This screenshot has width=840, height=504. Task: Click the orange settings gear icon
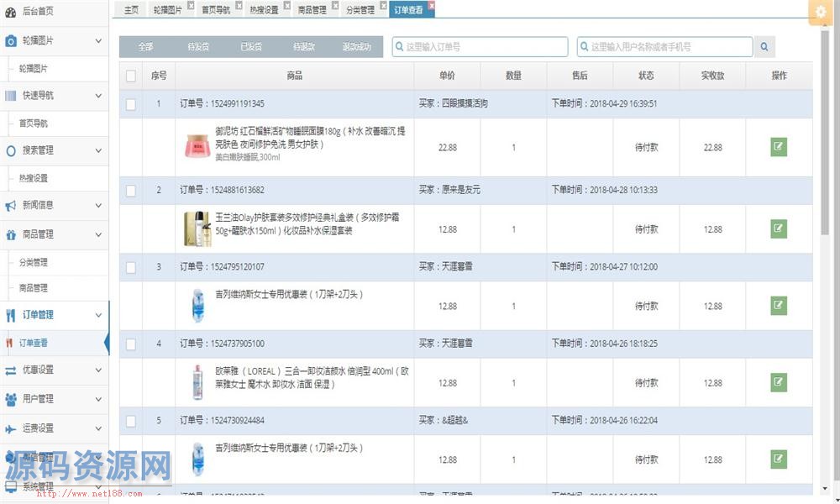(x=820, y=11)
